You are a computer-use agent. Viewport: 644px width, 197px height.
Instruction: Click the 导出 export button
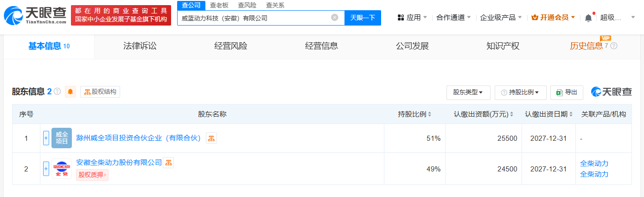point(567,92)
